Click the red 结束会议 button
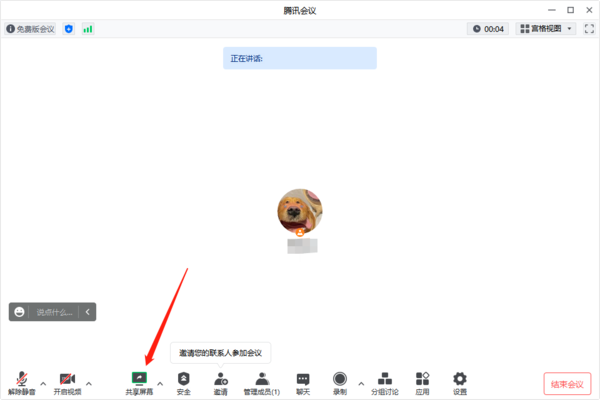 click(567, 384)
